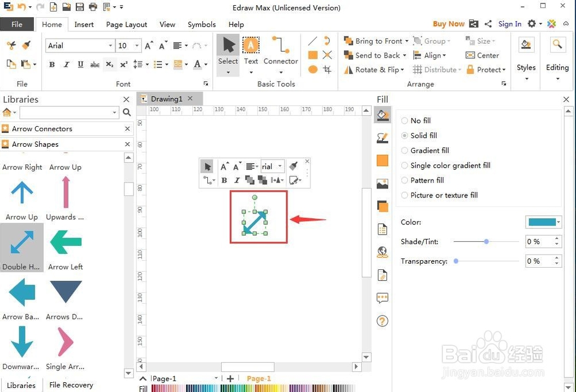Select Picture or texture fill
The image size is (576, 392).
[x=439, y=195]
